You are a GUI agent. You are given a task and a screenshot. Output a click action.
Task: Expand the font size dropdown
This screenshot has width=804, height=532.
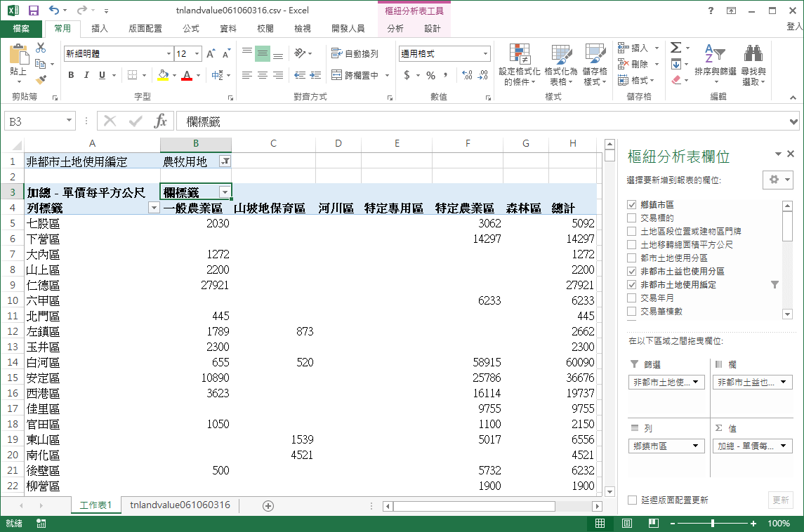click(x=198, y=54)
